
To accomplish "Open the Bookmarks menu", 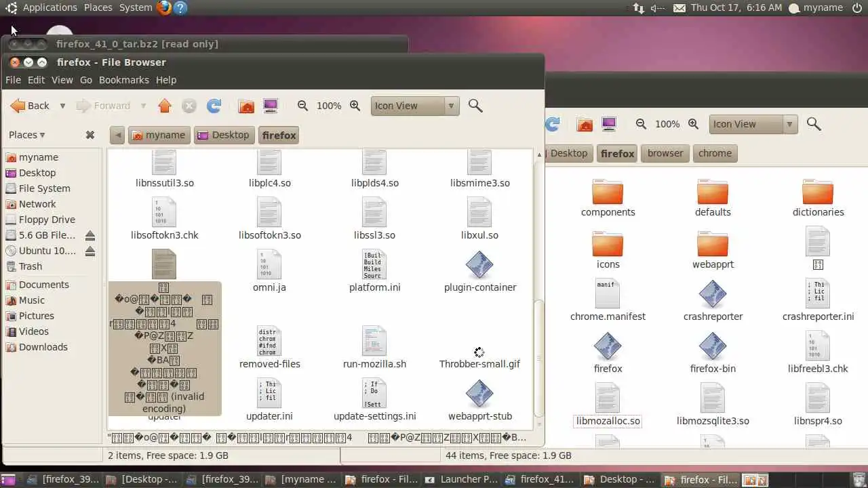I will (124, 80).
